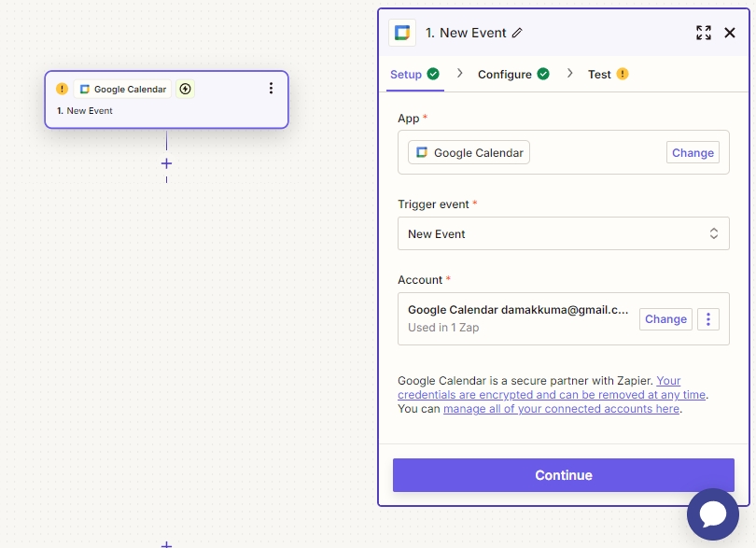Click the lightning trigger icon on the node

(185, 90)
